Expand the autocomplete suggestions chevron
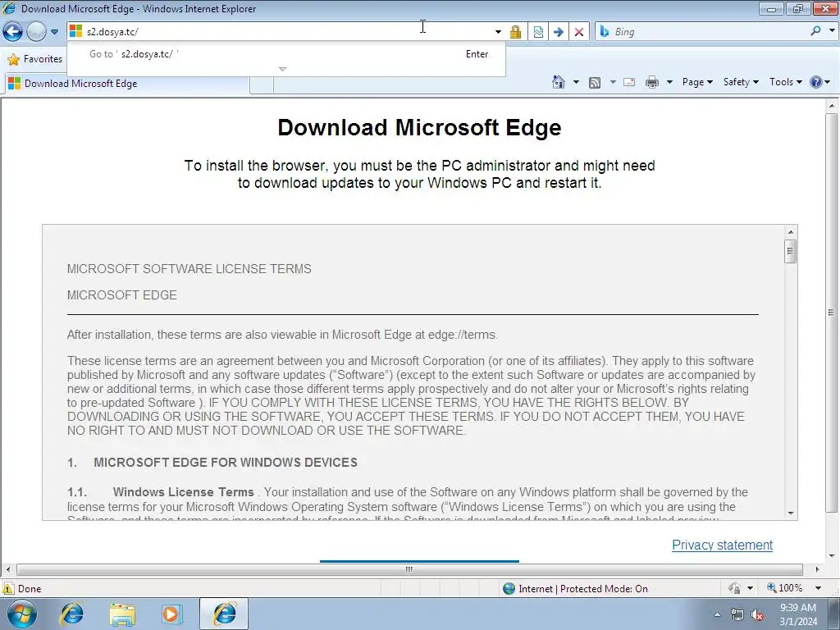Screen dimensions: 840x630 pos(283,69)
